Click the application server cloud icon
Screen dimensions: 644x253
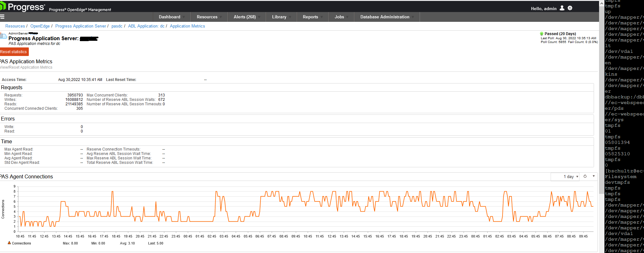3,36
